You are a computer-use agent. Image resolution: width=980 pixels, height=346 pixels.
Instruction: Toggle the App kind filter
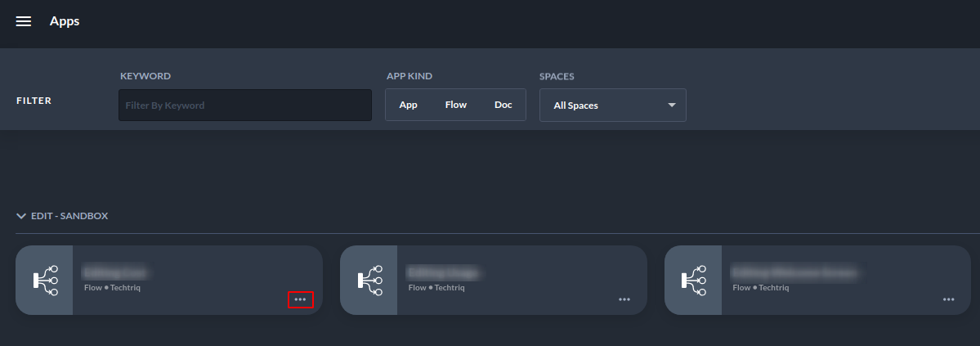click(x=408, y=105)
